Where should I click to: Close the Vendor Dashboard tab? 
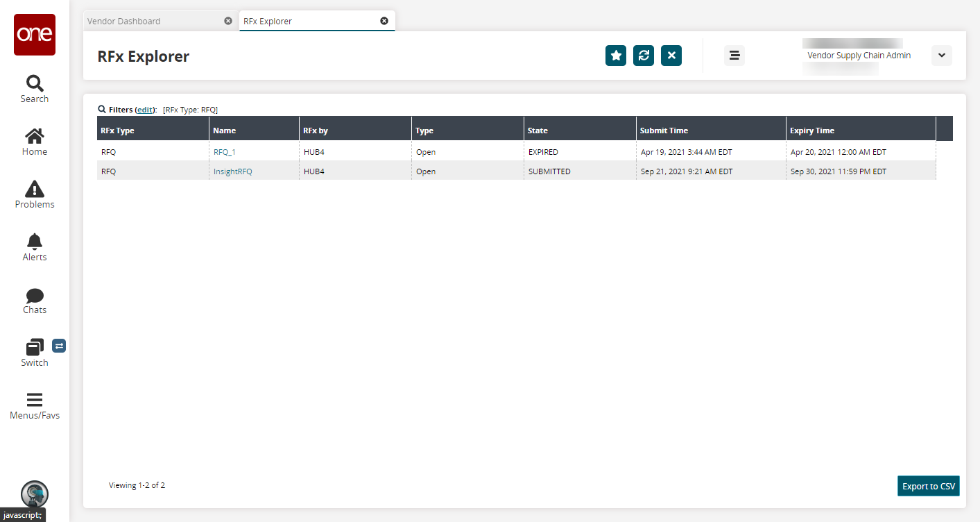tap(228, 21)
